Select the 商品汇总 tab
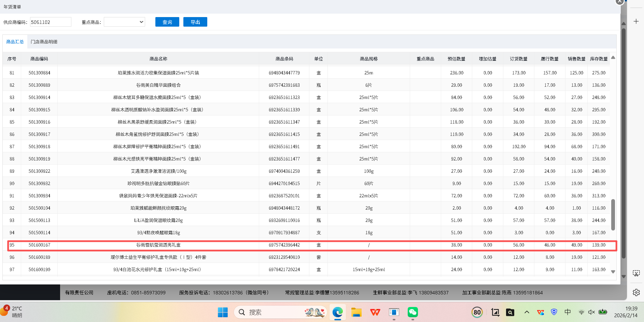Image resolution: width=644 pixels, height=322 pixels. [x=15, y=42]
